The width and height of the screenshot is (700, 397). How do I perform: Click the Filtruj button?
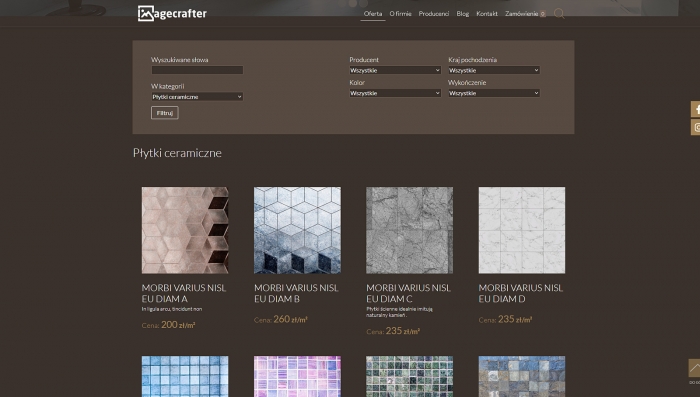click(x=165, y=113)
